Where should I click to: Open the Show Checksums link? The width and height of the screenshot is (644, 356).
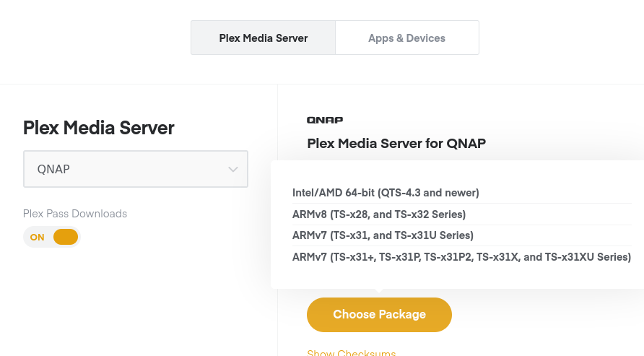pyautogui.click(x=352, y=352)
